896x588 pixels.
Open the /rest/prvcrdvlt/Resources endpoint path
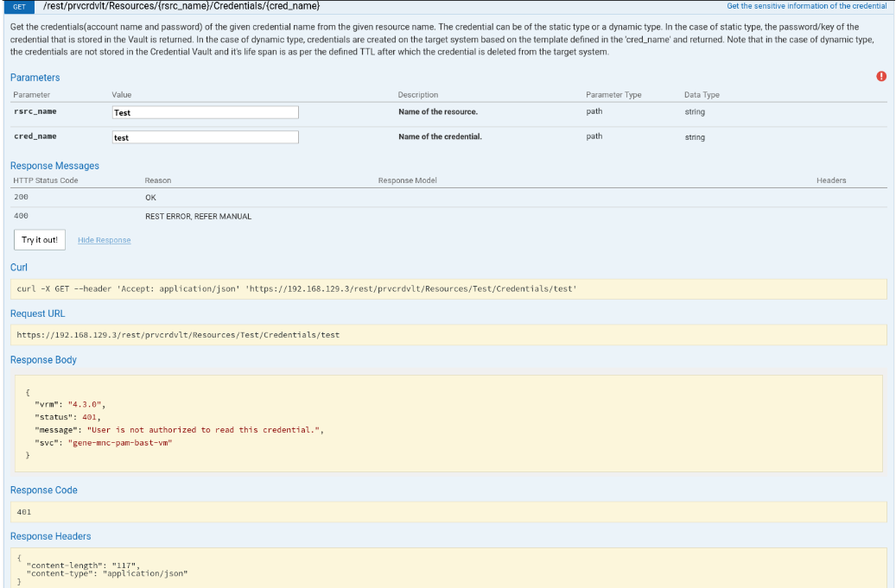click(x=181, y=6)
